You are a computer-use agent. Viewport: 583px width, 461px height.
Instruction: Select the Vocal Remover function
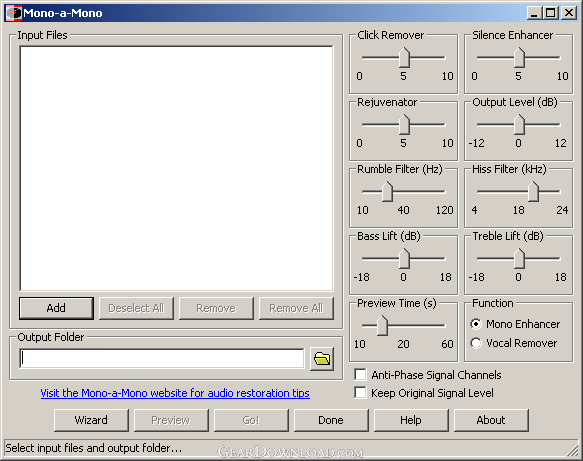(476, 343)
